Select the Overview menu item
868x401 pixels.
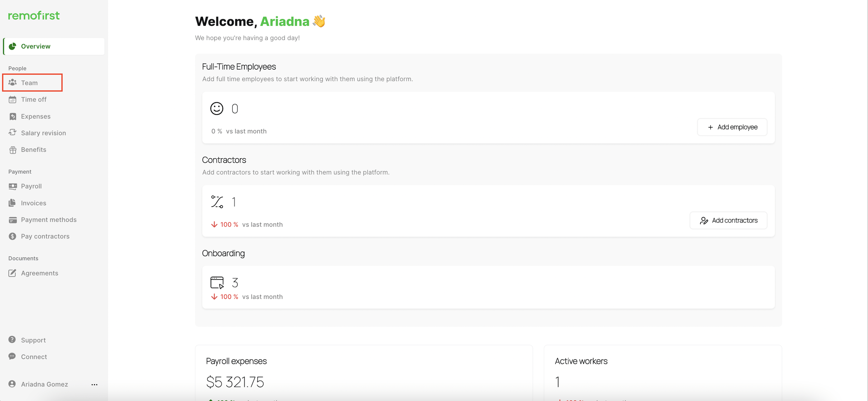[x=36, y=46]
